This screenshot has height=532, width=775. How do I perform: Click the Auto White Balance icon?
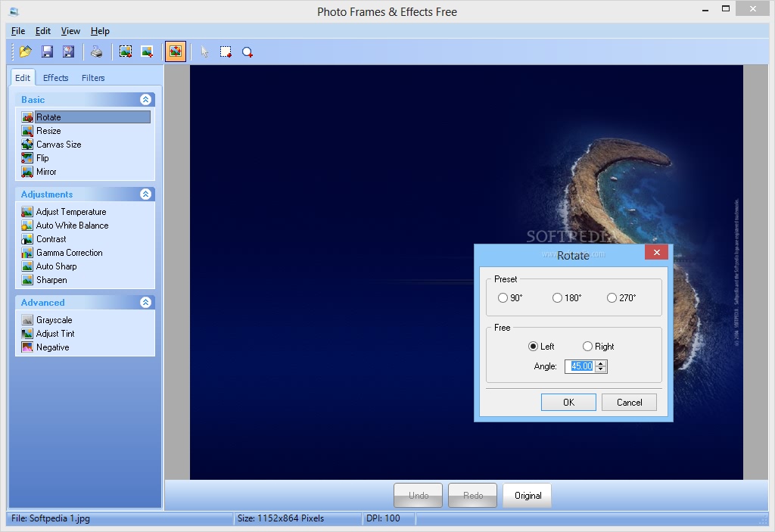(27, 226)
